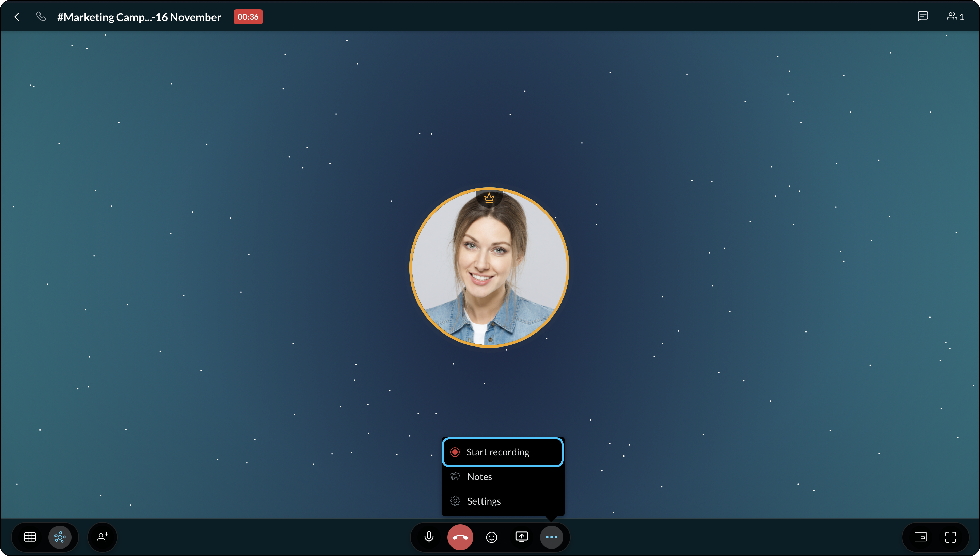
Task: Open the emoji reactions picker
Action: (x=492, y=537)
